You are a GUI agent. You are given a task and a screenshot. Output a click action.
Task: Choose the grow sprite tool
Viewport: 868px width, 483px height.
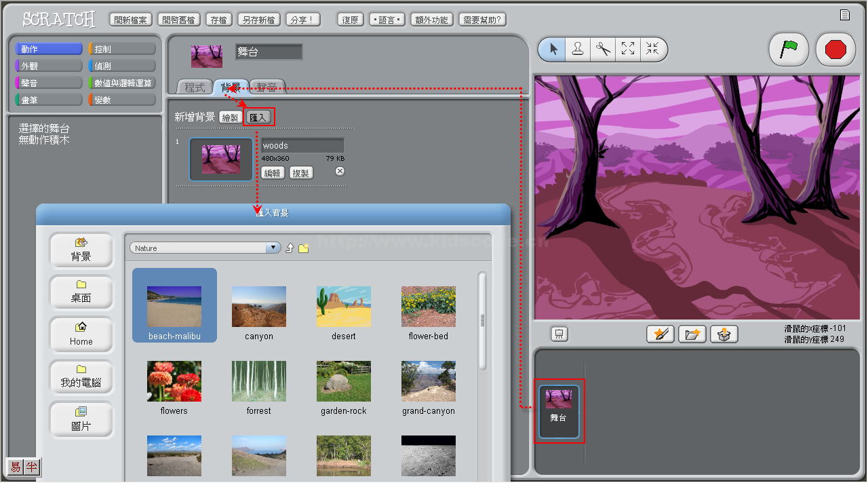pyautogui.click(x=628, y=50)
